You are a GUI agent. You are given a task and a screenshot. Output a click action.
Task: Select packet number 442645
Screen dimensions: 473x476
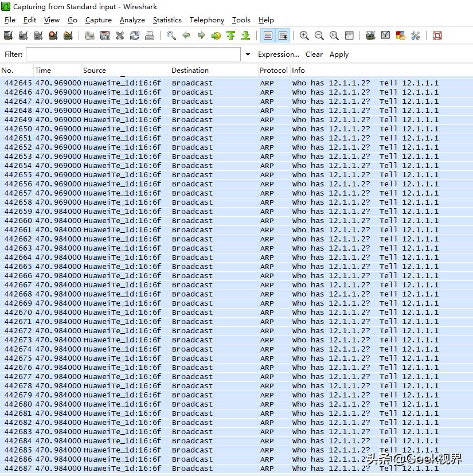point(236,83)
